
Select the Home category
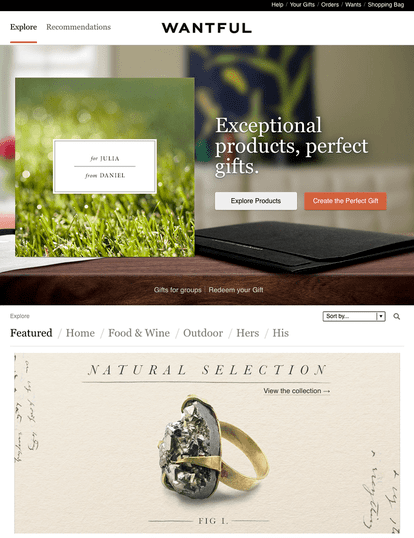(x=80, y=333)
